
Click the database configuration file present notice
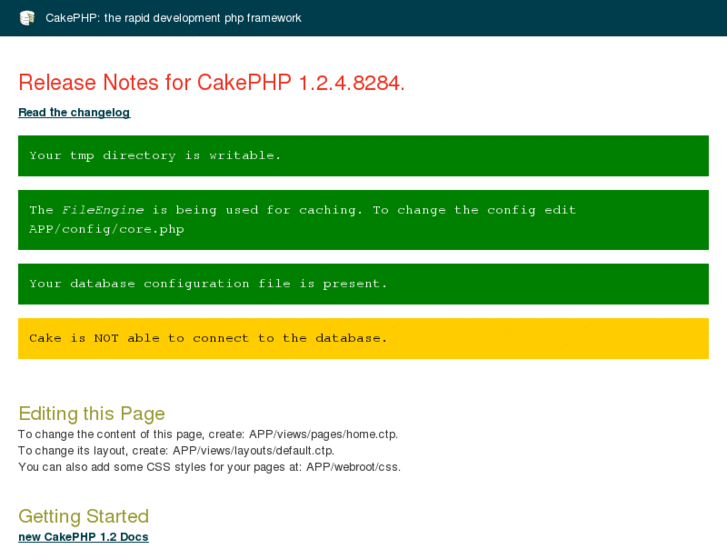(x=363, y=284)
